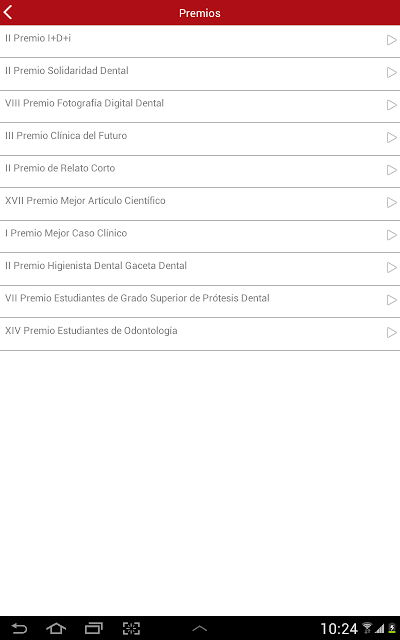Tap the back arrow in Premios header
Screen dimensions: 400x640
coord(7,12)
